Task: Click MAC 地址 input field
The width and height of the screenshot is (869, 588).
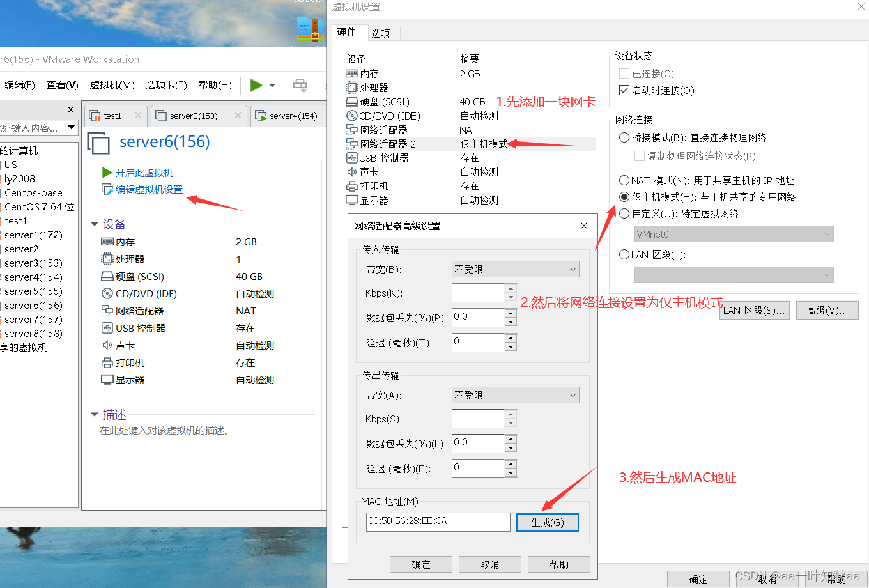Action: pyautogui.click(x=438, y=522)
